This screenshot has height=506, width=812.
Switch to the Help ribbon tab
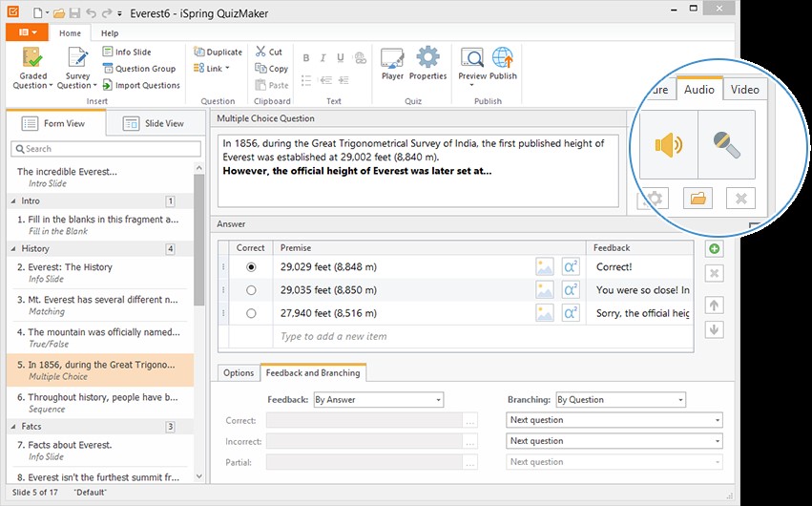(x=110, y=33)
